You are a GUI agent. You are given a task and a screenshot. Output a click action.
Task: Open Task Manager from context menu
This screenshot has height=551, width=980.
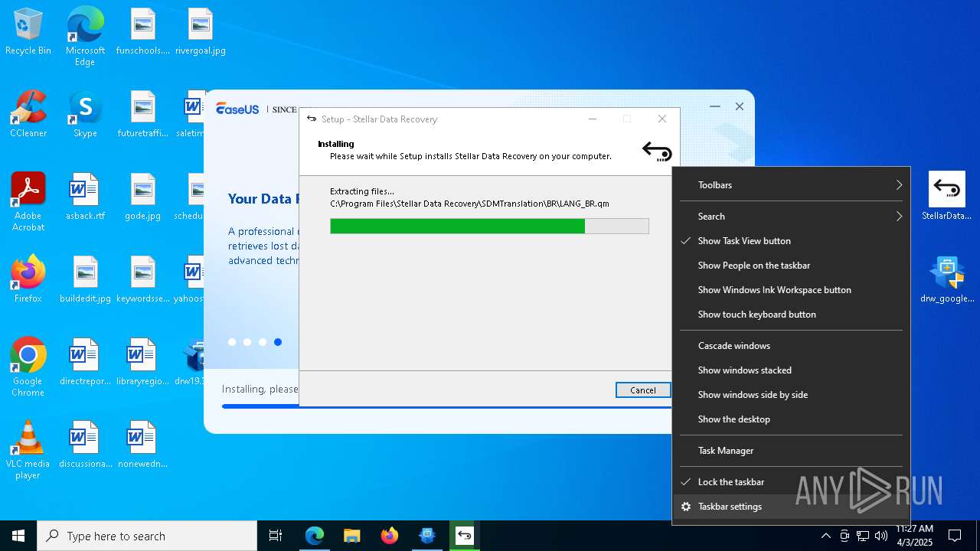tap(791, 451)
